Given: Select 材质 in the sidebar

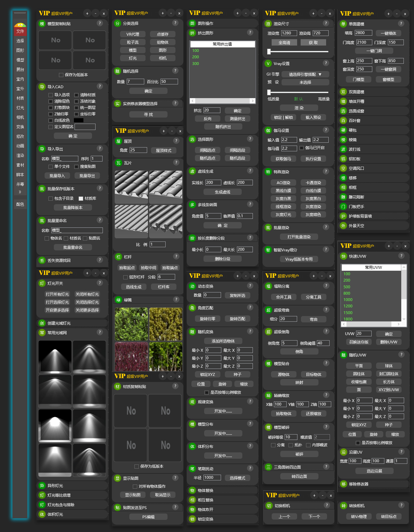Looking at the screenshot, I should point(20,98).
